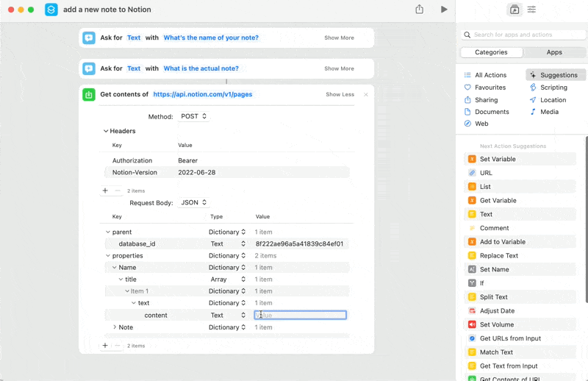Add the Comment action

(x=520, y=228)
